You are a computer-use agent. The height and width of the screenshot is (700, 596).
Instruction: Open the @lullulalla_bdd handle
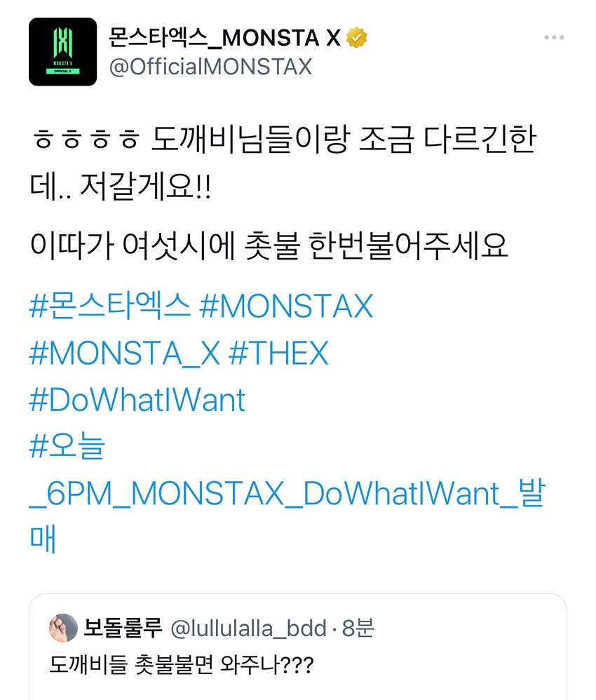(249, 628)
